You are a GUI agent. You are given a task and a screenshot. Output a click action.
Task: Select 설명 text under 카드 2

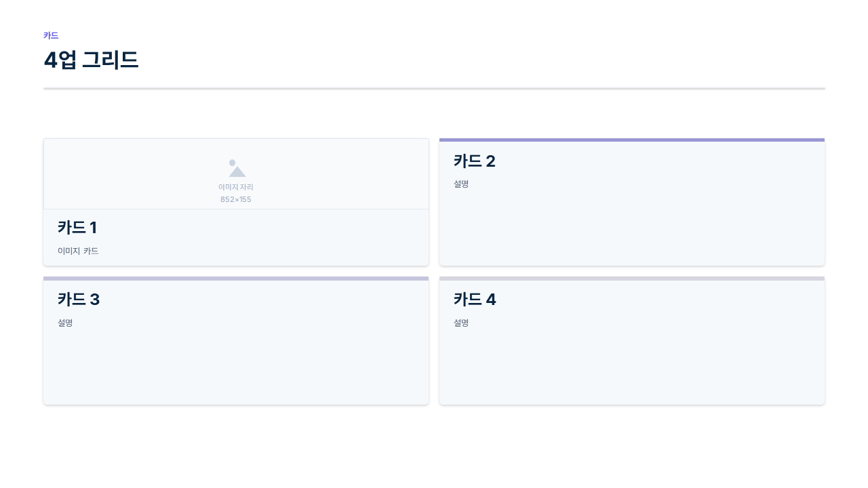click(461, 184)
